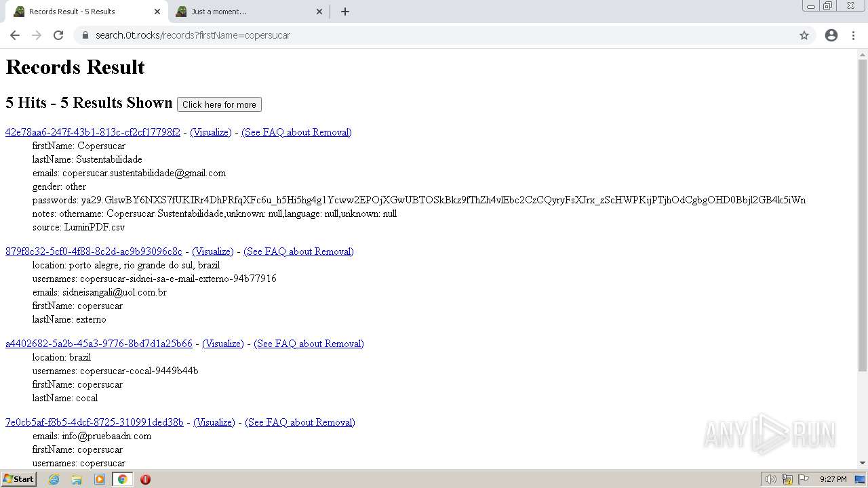Go back to the previous page

pos(15,35)
